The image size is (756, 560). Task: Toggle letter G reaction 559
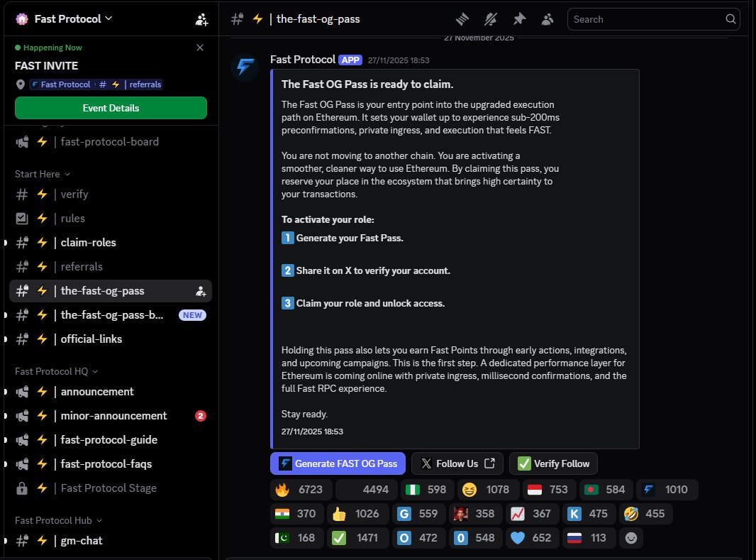click(x=419, y=514)
